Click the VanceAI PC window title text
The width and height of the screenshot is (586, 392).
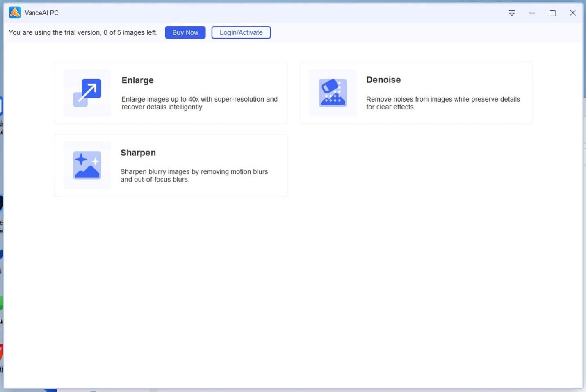pos(41,13)
